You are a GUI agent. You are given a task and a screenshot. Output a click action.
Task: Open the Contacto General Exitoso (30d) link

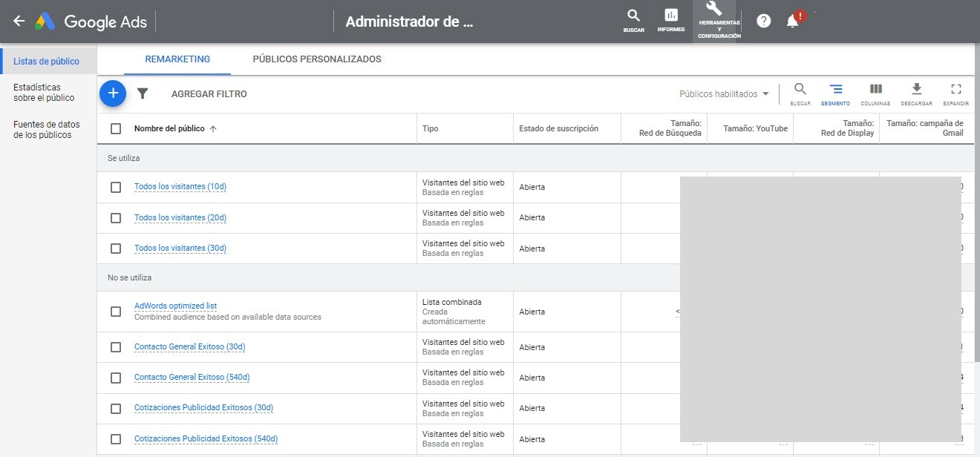[189, 347]
